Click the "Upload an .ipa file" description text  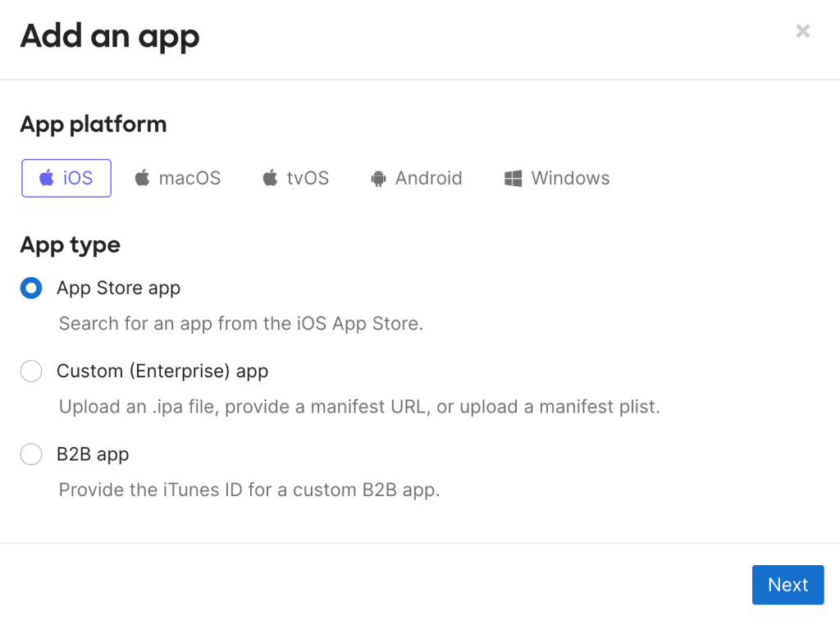pyautogui.click(x=359, y=407)
